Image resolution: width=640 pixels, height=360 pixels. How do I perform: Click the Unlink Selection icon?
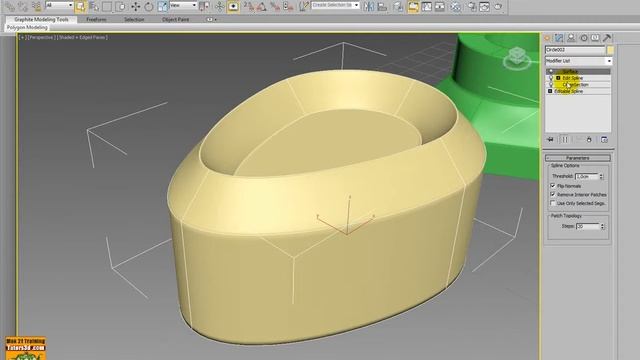23,6
